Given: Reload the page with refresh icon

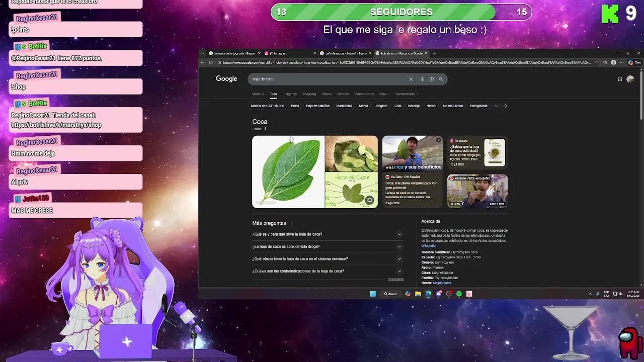Looking at the screenshot, I should [x=211, y=62].
